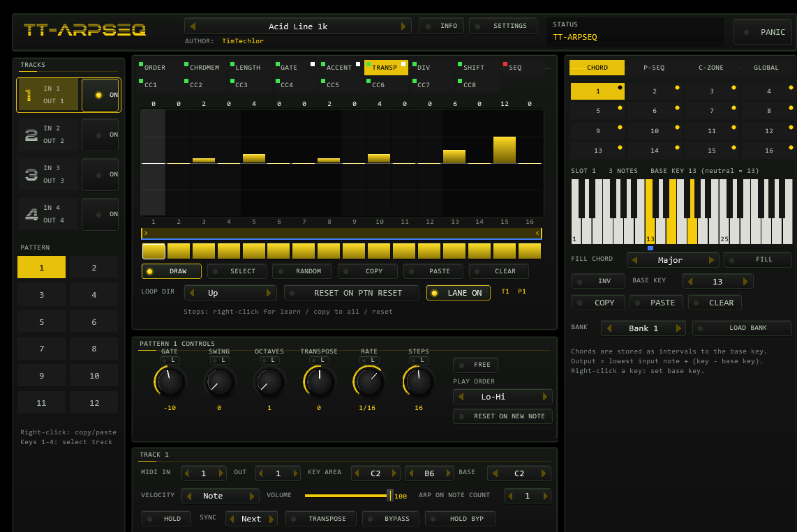Viewport: 797px width, 532px height.
Task: Click the right arrow of Base C2
Action: [544, 473]
